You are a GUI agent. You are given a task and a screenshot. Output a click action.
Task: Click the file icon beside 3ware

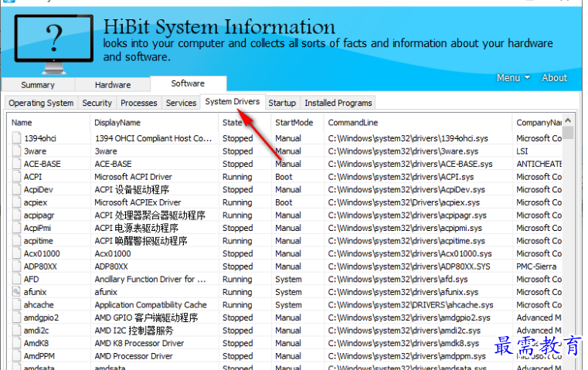16,151
